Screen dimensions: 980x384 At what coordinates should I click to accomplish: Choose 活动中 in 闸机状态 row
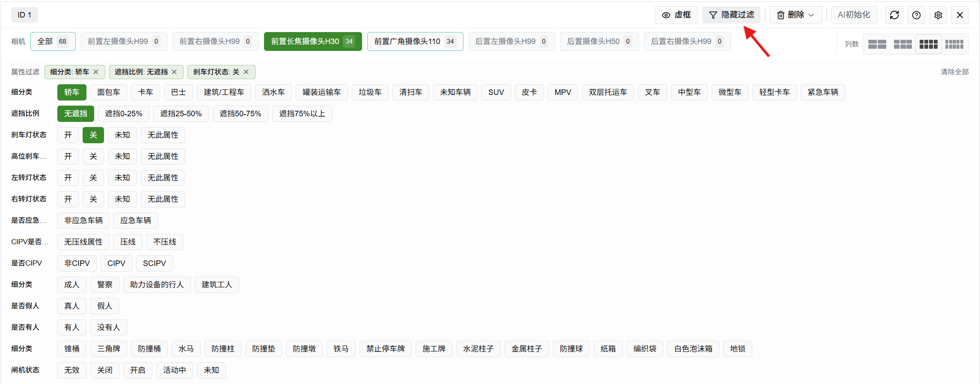point(175,370)
